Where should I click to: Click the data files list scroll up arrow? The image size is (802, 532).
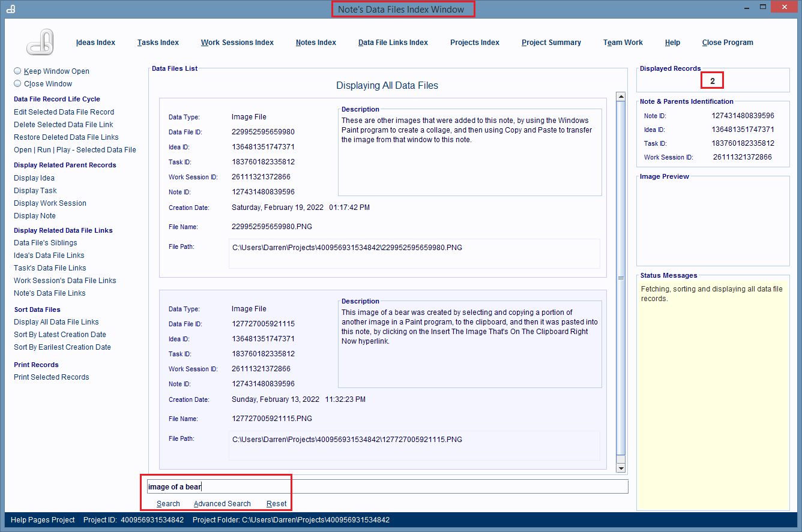point(621,96)
